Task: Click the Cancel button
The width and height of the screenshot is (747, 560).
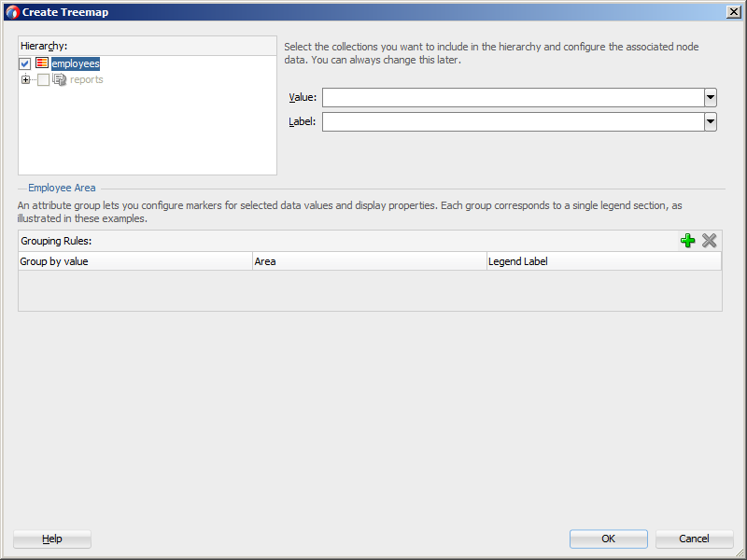Action: [x=694, y=539]
